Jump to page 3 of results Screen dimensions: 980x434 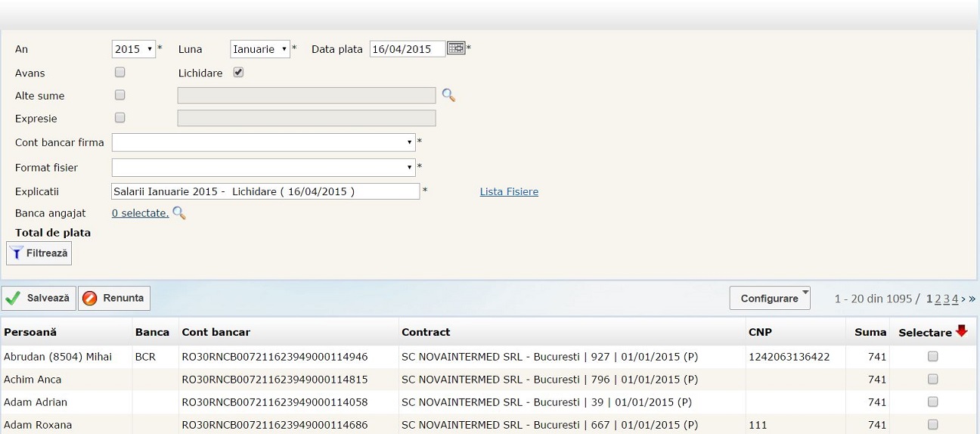pos(946,299)
